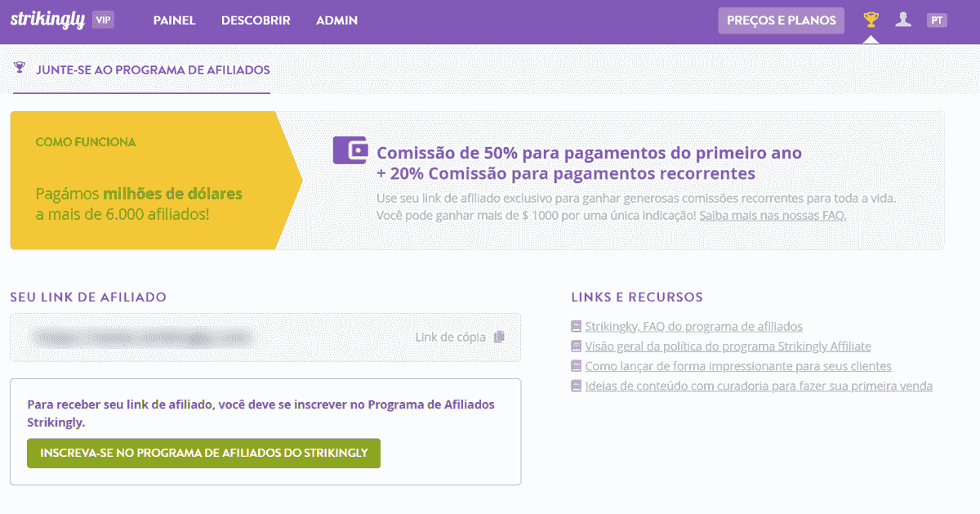Click the document icon beside Visão geral link

pyautogui.click(x=577, y=346)
